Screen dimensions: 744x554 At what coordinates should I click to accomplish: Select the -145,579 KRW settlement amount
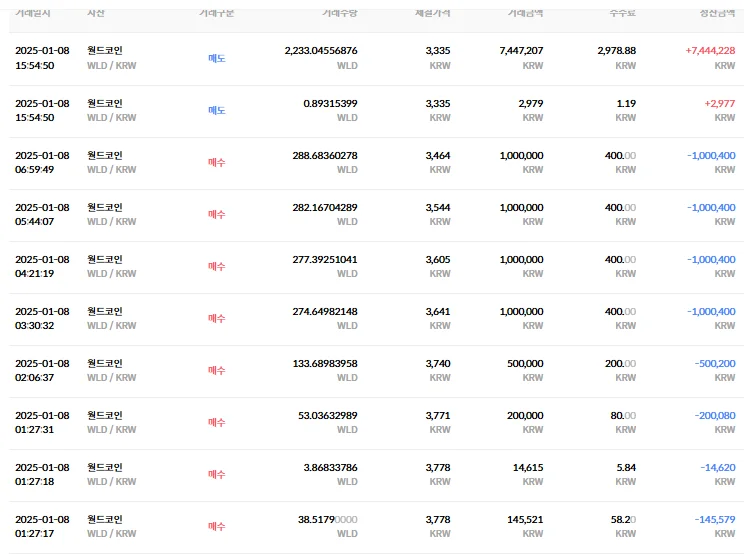pyautogui.click(x=711, y=519)
